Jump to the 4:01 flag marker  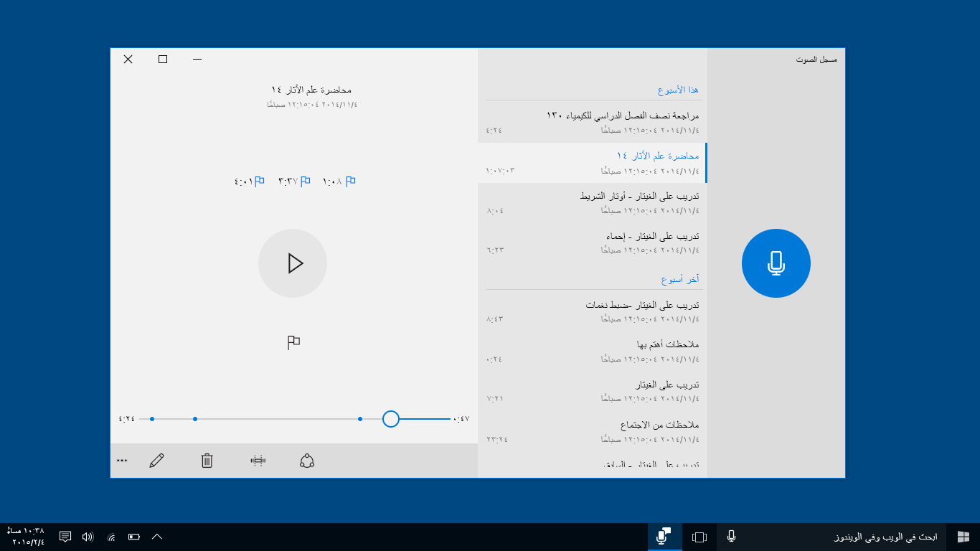coord(249,182)
